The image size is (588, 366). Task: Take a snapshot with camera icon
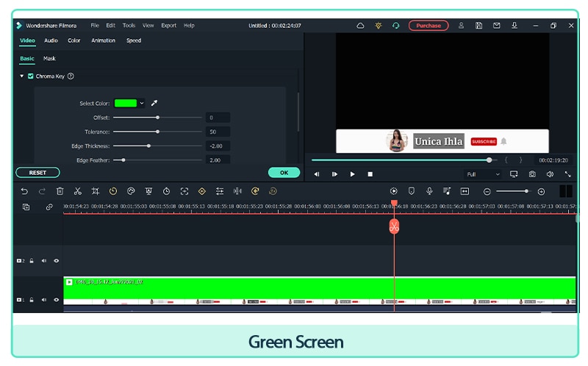[x=532, y=174]
